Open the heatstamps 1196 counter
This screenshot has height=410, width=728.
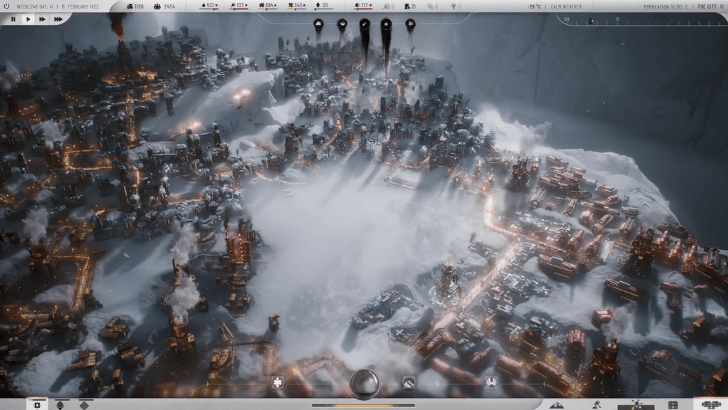point(135,7)
